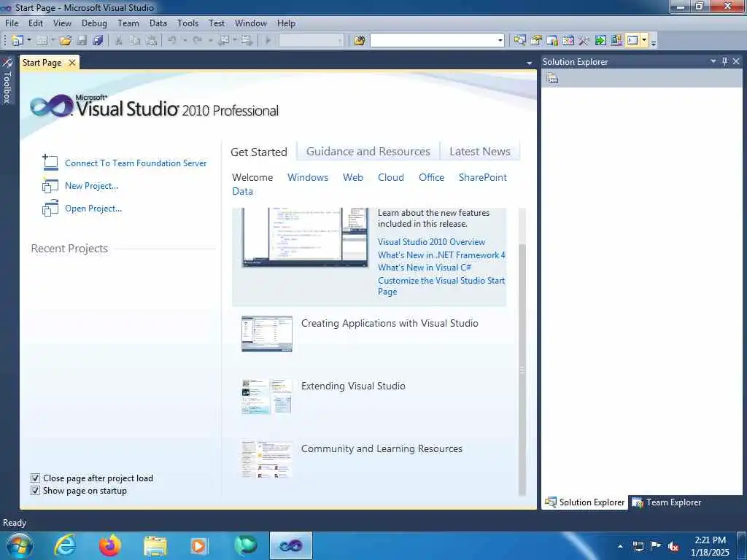Open the other windows dropdown arrow
This screenshot has width=747, height=560.
(644, 41)
